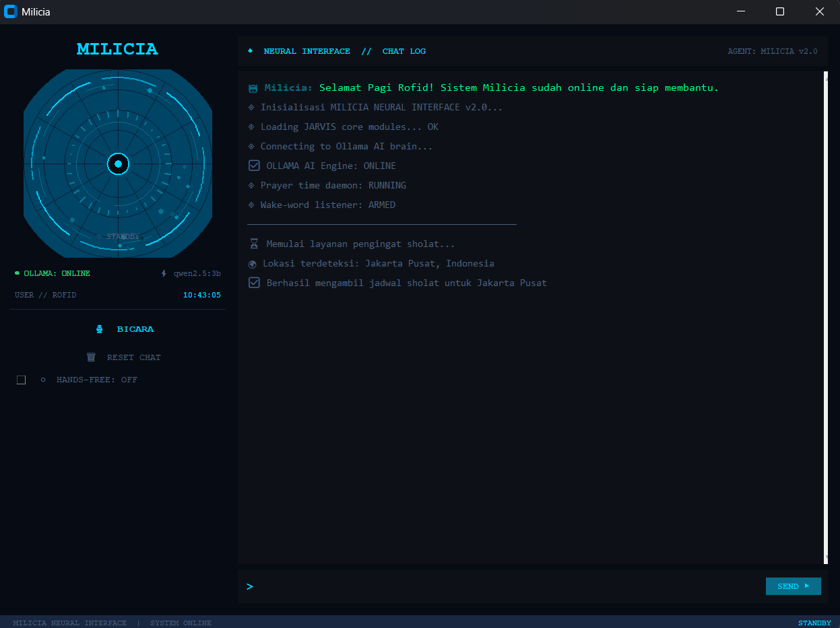Click the microphone icon beside BICARA
This screenshot has height=628, width=840.
click(x=100, y=329)
